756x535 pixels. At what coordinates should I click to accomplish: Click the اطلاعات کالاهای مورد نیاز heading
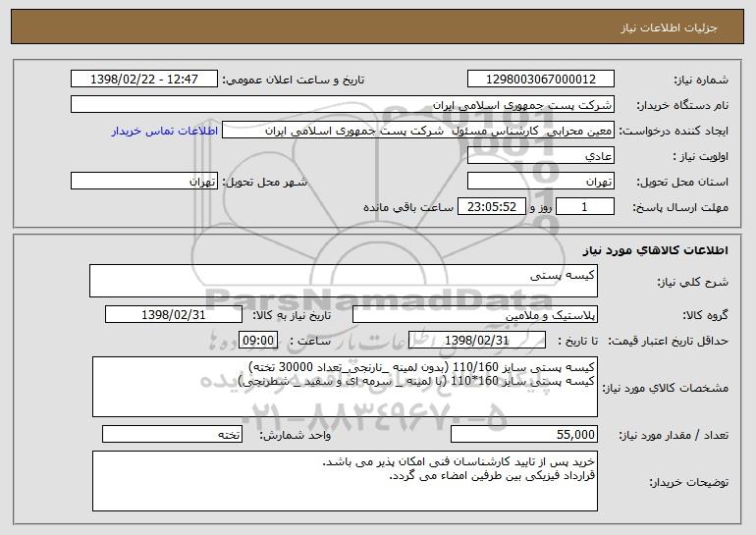point(655,250)
